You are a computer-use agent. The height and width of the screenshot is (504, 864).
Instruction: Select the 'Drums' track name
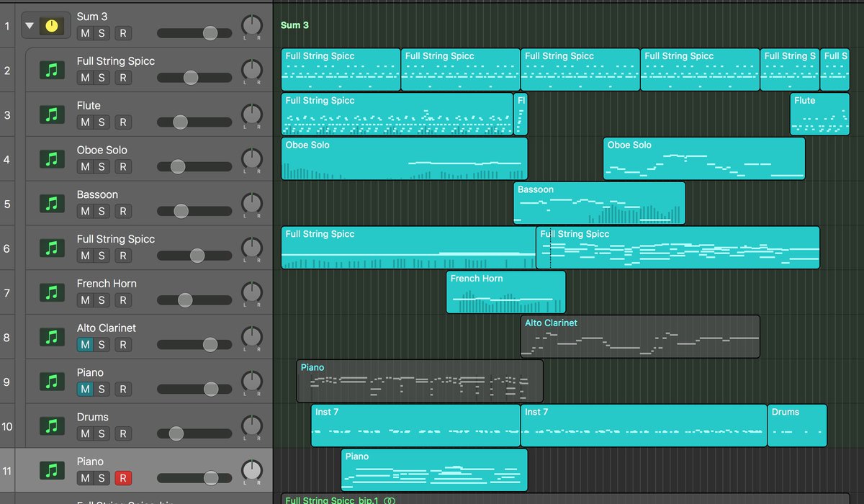click(x=93, y=417)
